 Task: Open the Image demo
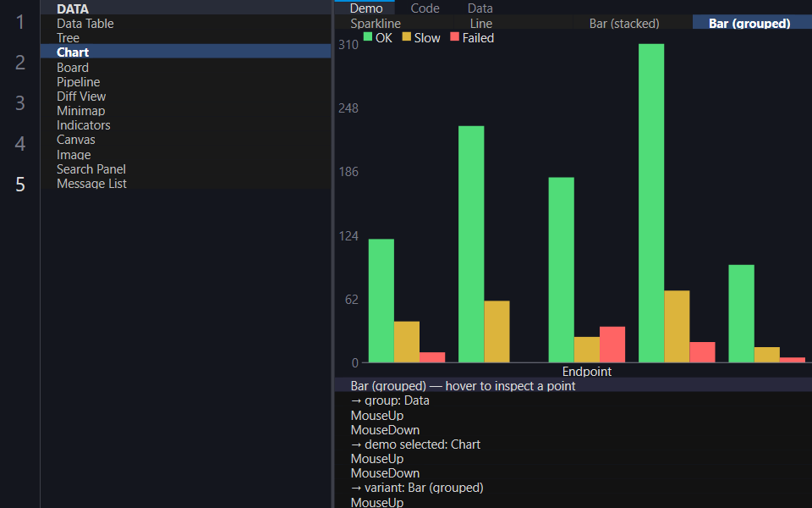click(x=185, y=154)
